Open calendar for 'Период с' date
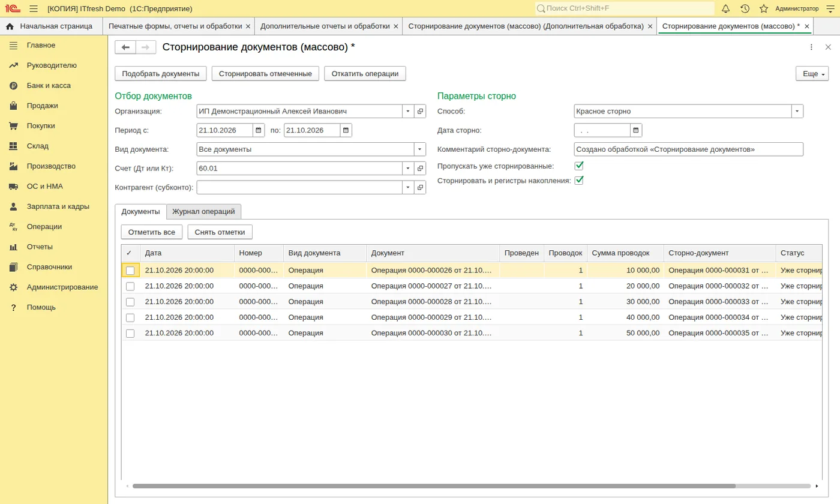This screenshot has height=504, width=840. click(259, 130)
